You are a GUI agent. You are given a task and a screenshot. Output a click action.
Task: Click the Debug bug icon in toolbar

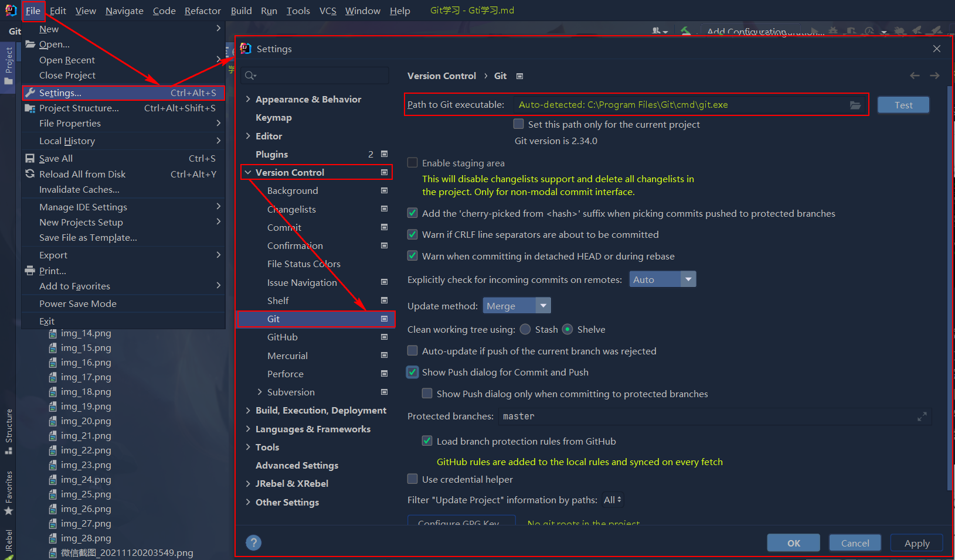834,30
